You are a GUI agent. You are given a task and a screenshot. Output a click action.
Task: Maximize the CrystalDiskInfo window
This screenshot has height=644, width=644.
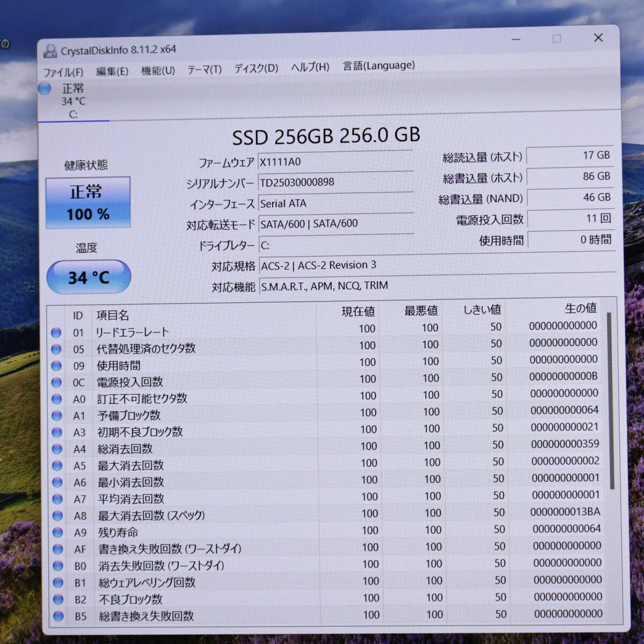click(x=557, y=39)
